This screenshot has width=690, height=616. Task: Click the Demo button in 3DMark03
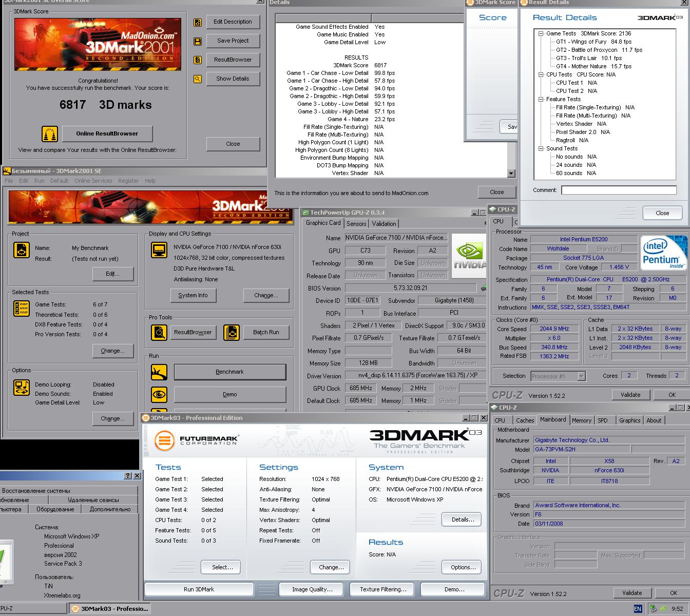click(454, 589)
